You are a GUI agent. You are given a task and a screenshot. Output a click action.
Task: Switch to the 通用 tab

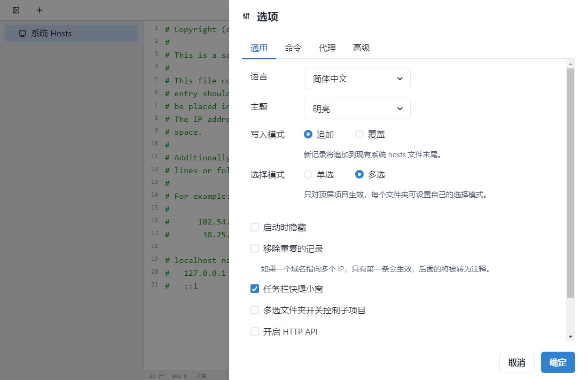[x=258, y=48]
